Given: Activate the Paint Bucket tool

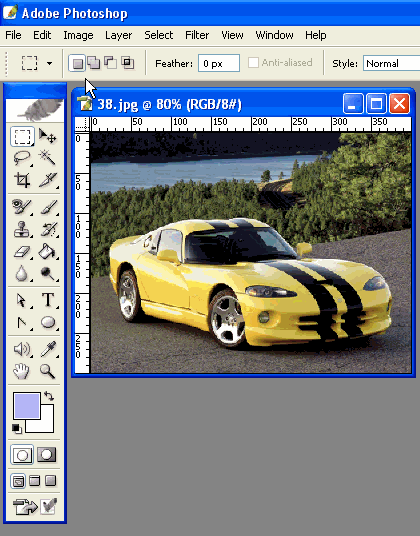Looking at the screenshot, I should tap(47, 252).
